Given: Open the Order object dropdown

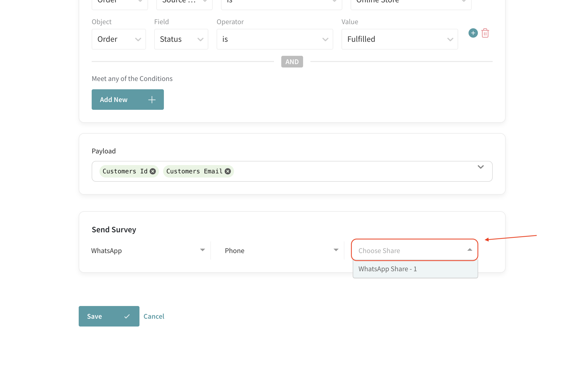Looking at the screenshot, I should coord(119,39).
